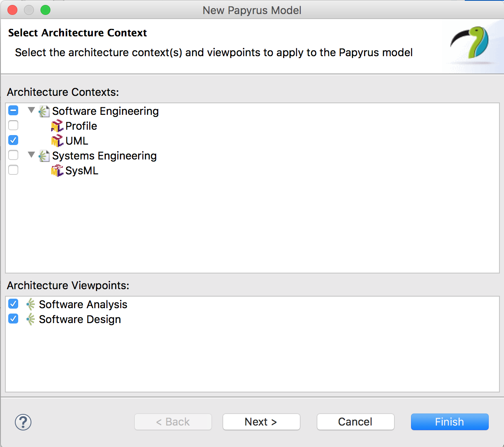Select the SysML tree item label
The image size is (504, 447).
coord(82,171)
